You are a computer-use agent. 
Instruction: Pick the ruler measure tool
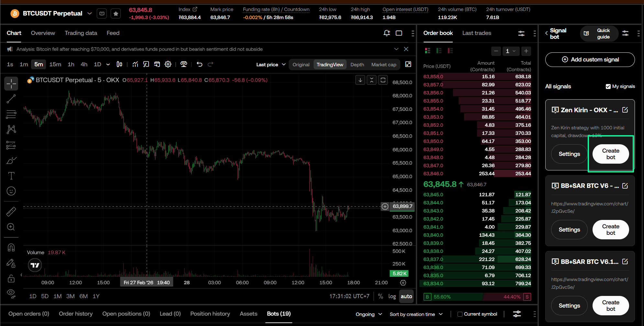click(11, 212)
